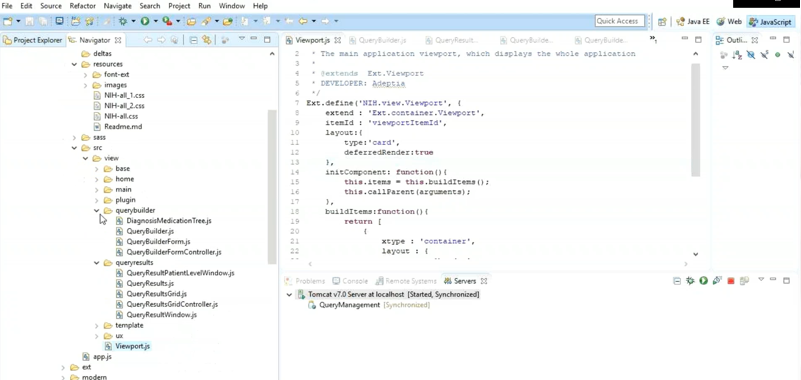Open the Servers View Menu triangle

point(761,280)
